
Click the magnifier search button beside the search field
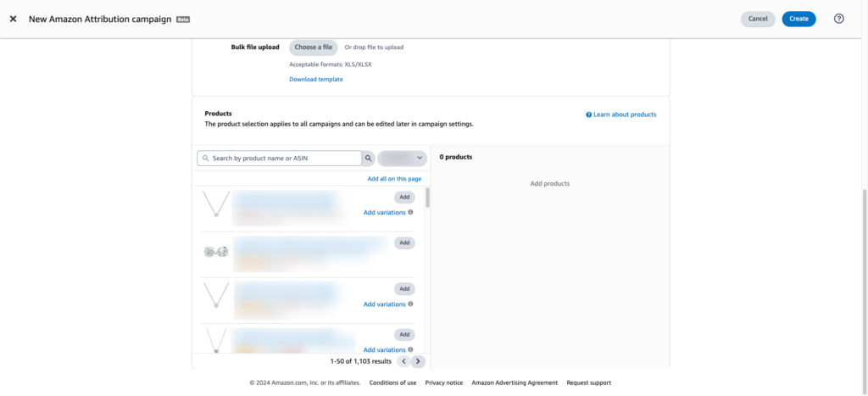pos(368,159)
